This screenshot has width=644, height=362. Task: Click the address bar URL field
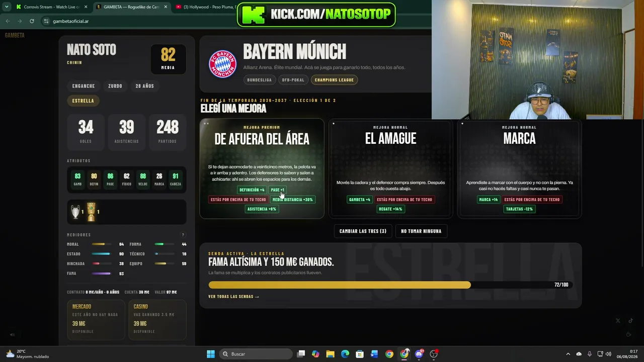coord(141,21)
